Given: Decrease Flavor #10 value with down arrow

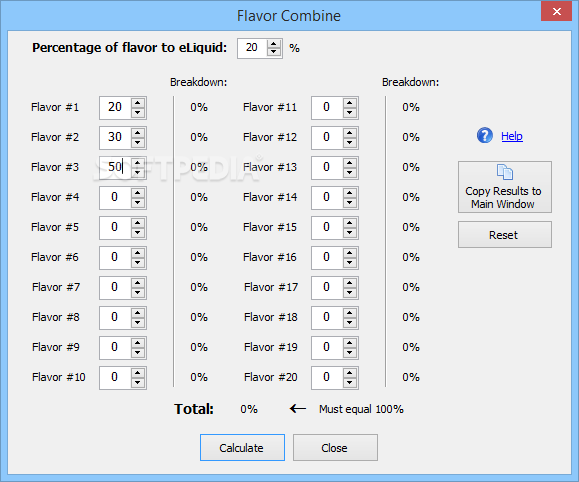Looking at the screenshot, I should click(138, 383).
